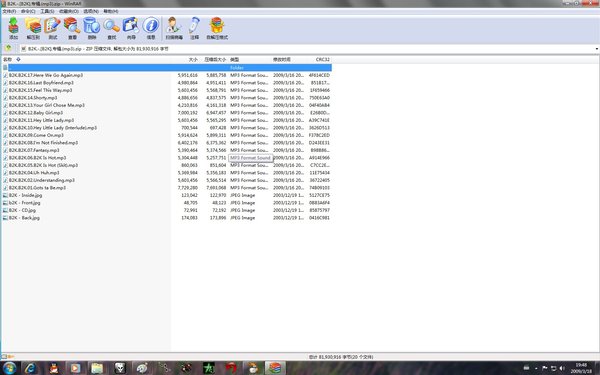
Task: Open the address bar dropdown arrow
Action: tap(597, 49)
